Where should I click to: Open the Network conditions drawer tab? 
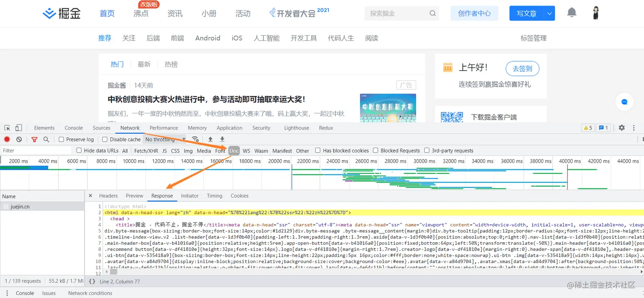(90, 293)
